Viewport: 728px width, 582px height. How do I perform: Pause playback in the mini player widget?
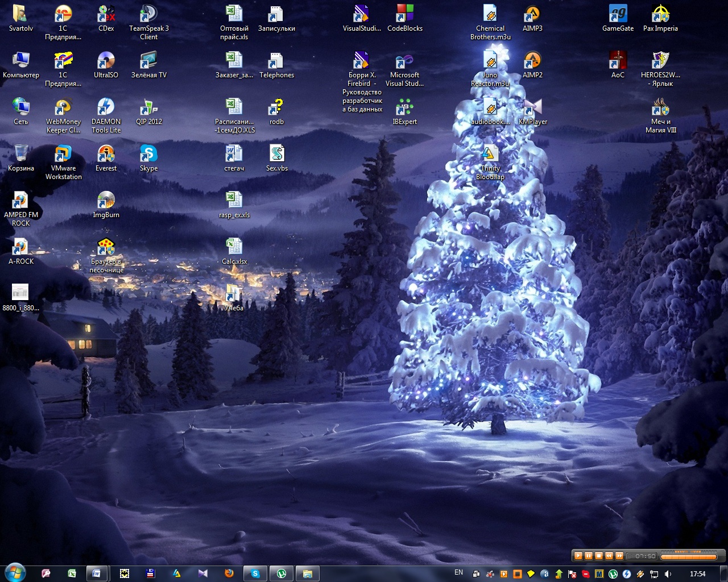(589, 556)
